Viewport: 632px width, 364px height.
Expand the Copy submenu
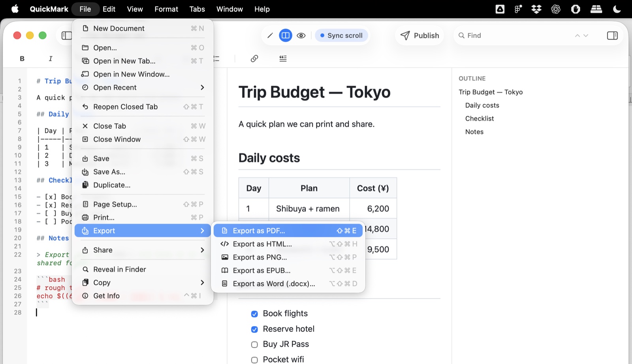143,283
